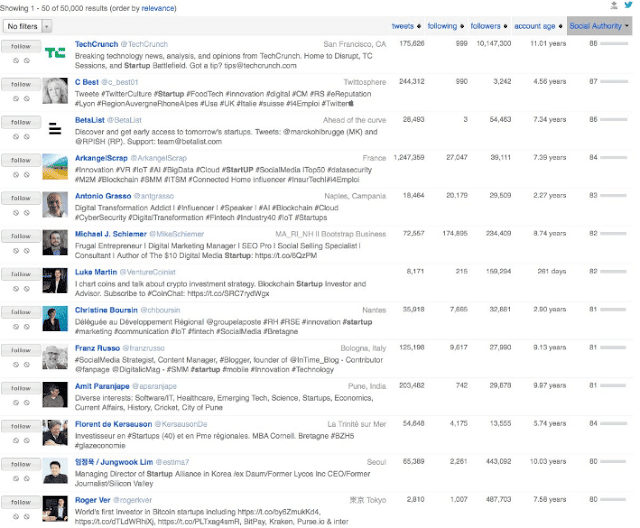
Task: Click Florent de Kersauson's avatar
Action: [x=55, y=433]
